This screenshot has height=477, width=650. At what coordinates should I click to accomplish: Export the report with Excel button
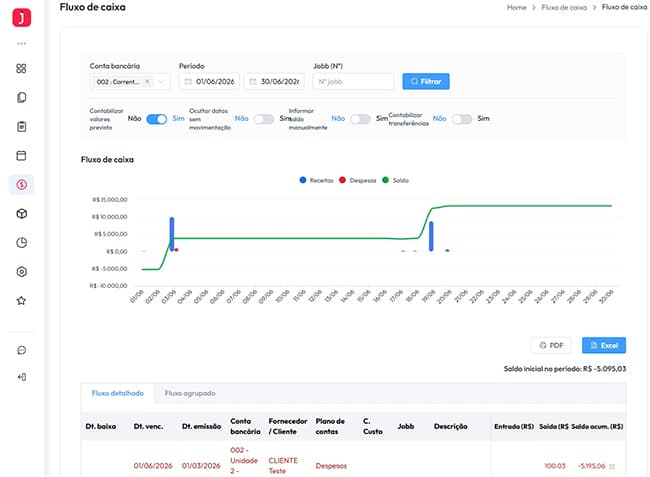pyautogui.click(x=604, y=345)
